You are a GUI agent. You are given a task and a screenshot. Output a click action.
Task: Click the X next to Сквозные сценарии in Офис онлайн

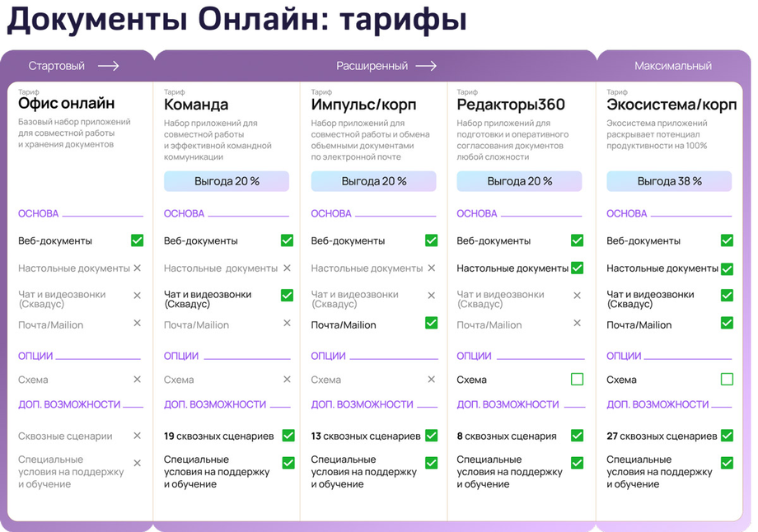[138, 436]
